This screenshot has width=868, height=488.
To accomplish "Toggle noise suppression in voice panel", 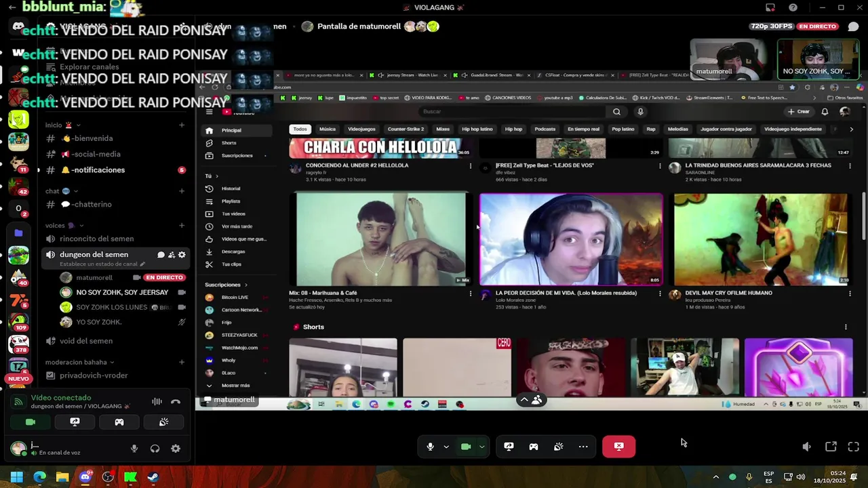I will (x=157, y=401).
